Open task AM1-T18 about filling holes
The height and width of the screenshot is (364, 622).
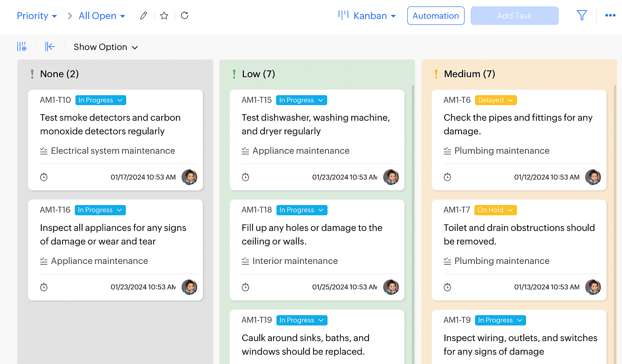312,234
